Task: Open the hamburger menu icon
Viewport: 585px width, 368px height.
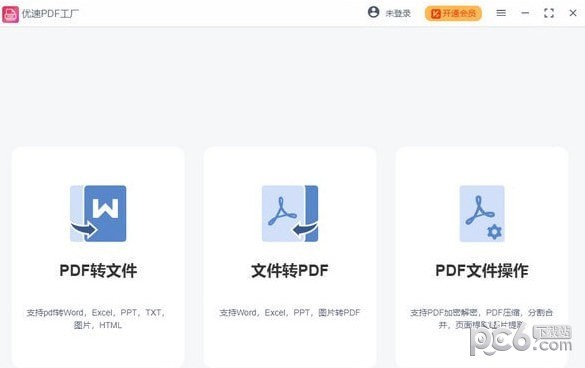Action: click(x=501, y=13)
